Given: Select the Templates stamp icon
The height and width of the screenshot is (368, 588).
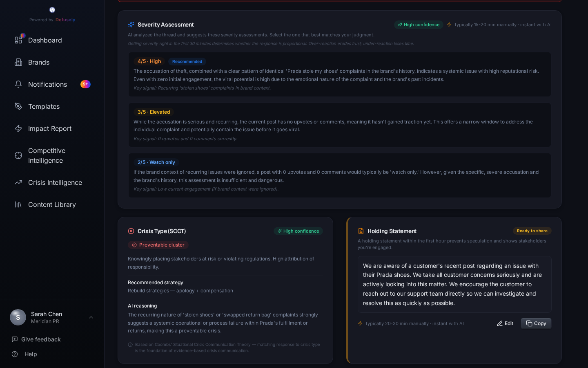Looking at the screenshot, I should [x=18, y=106].
